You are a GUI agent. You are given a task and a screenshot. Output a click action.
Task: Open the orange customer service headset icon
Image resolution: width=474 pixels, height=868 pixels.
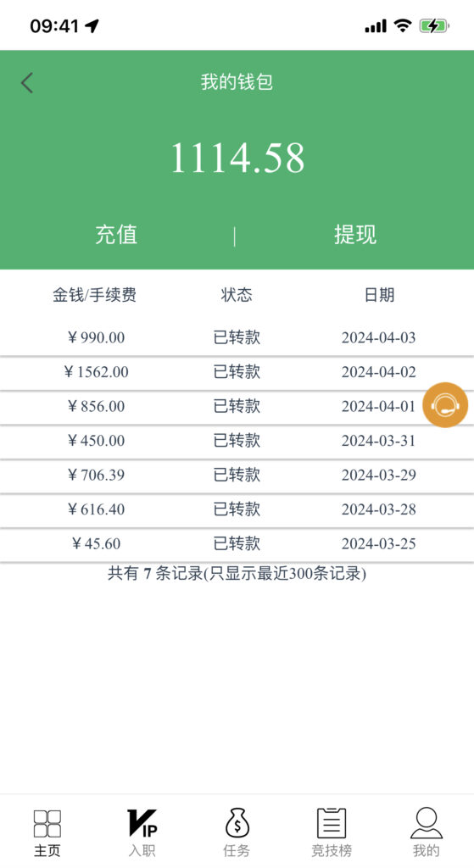[445, 405]
